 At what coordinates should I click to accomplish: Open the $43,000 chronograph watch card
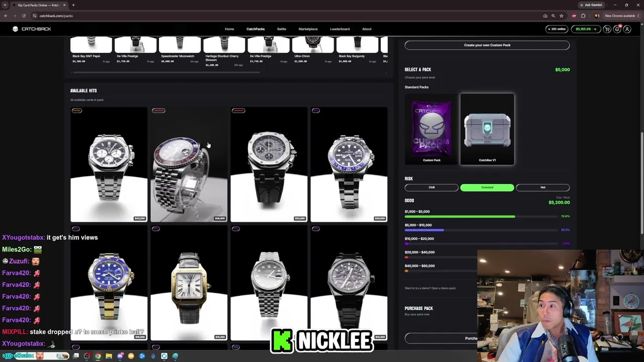coord(109,164)
